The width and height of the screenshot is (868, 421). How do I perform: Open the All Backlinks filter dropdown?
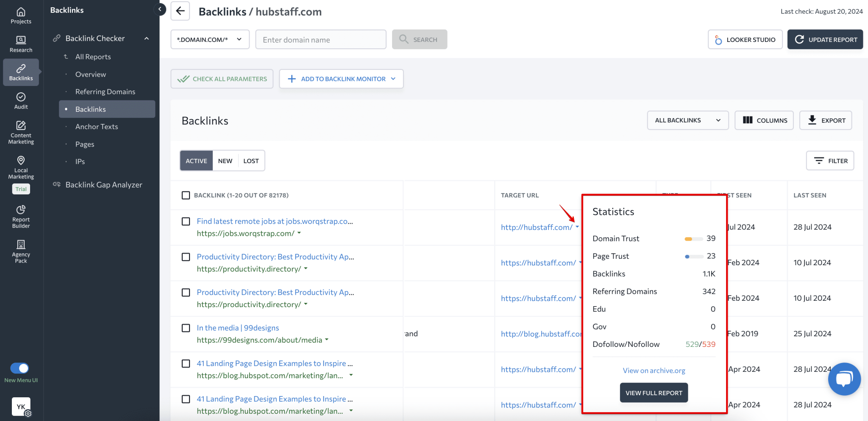pos(687,120)
